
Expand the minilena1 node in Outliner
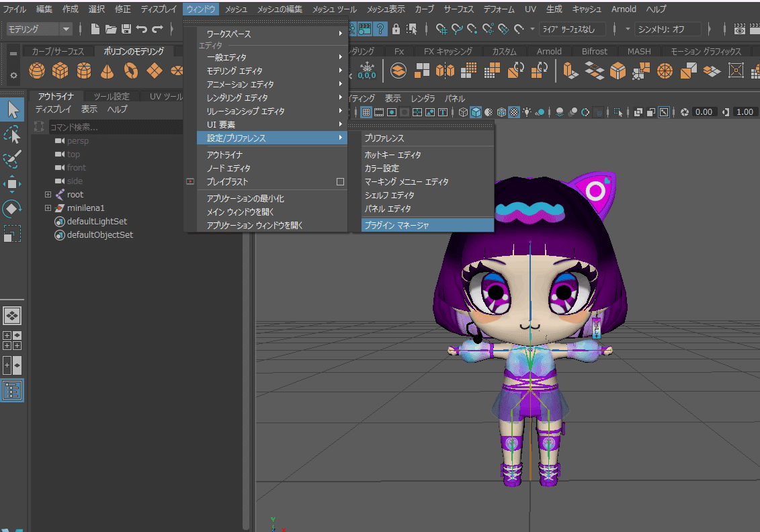[x=48, y=208]
